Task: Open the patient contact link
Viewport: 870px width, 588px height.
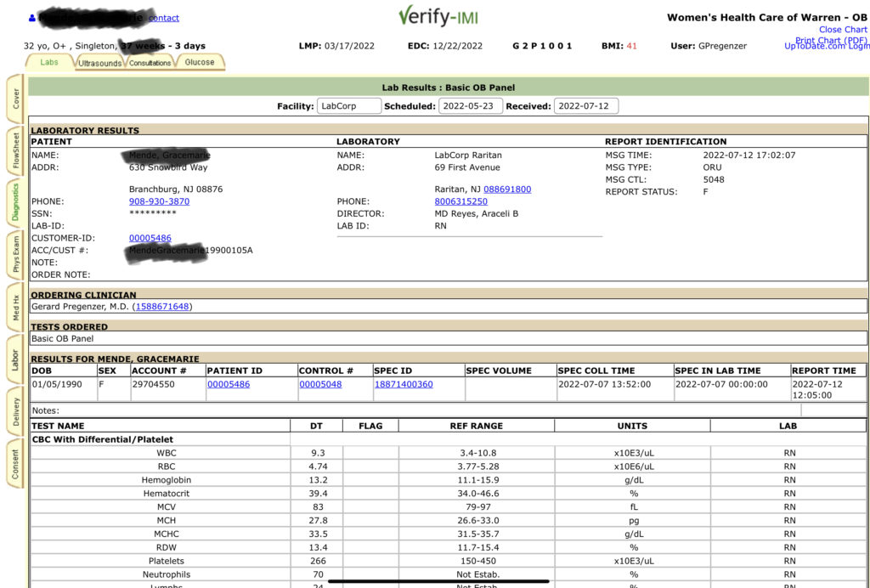Action: 164,18
